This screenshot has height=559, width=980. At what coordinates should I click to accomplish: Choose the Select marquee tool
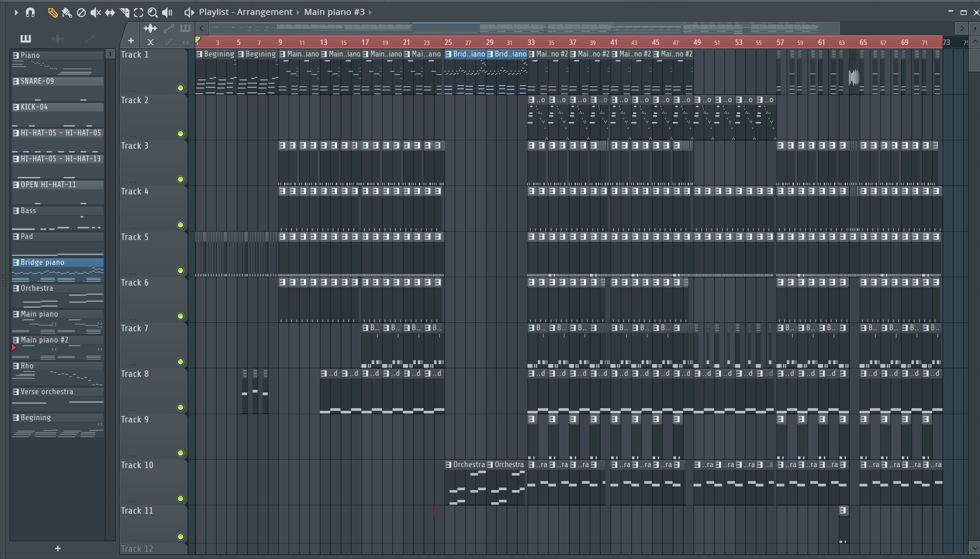[x=138, y=13]
